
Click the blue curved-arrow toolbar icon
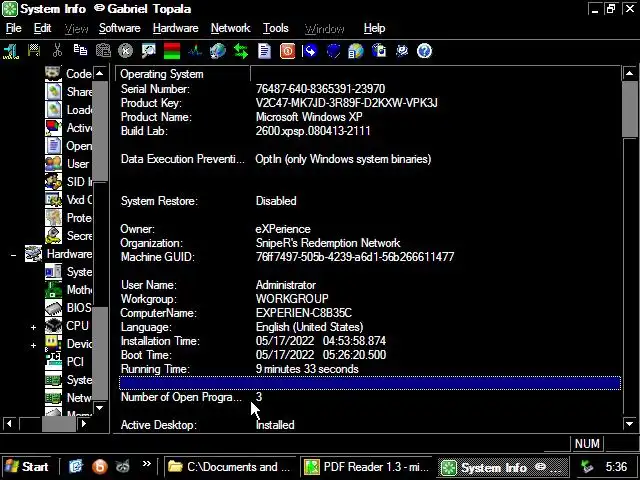pos(310,51)
